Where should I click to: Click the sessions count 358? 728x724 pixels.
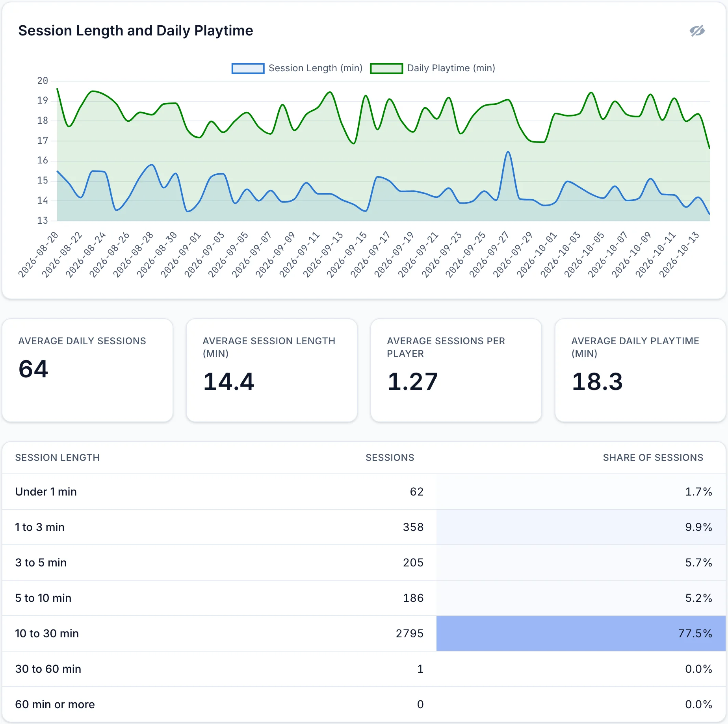(x=413, y=527)
